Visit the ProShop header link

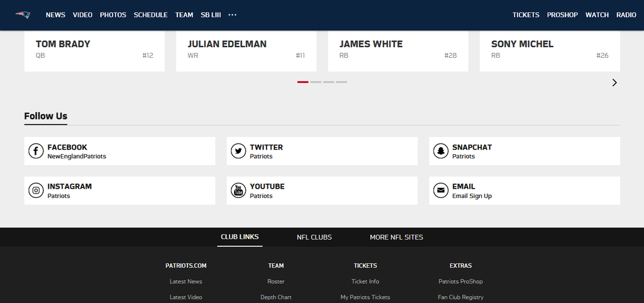(562, 14)
